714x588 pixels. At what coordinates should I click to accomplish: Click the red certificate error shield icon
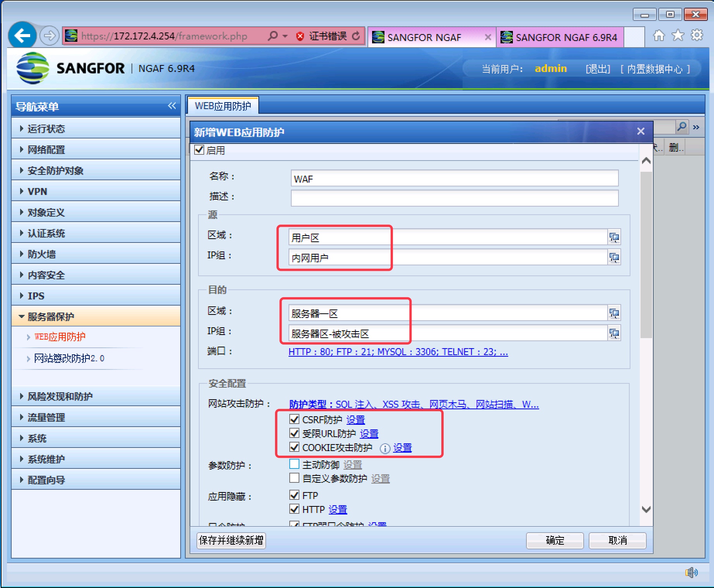click(300, 36)
